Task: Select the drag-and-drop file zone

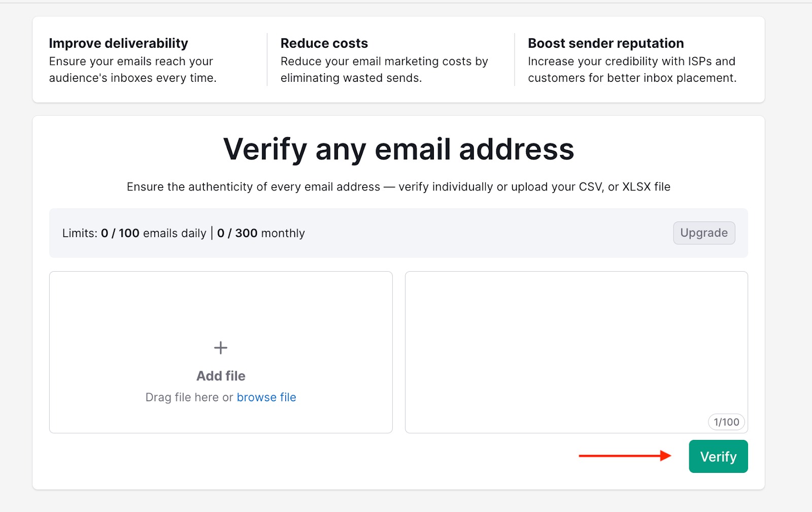Action: pyautogui.click(x=220, y=352)
